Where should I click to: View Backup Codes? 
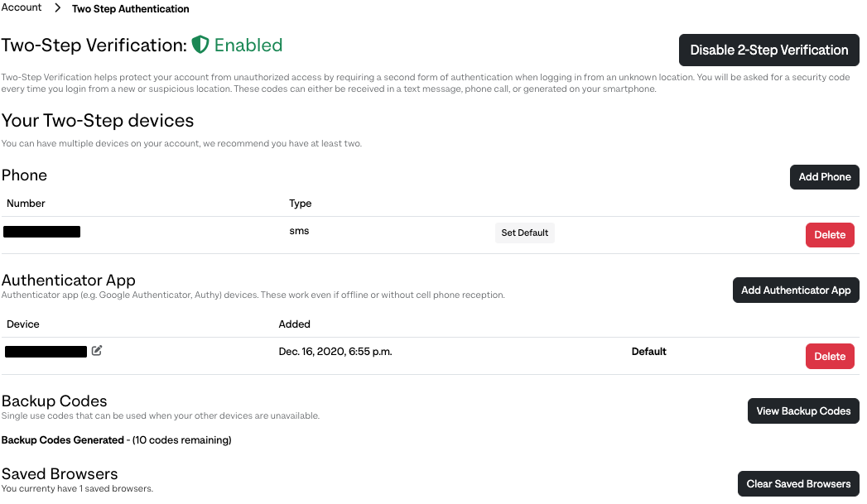[803, 411]
